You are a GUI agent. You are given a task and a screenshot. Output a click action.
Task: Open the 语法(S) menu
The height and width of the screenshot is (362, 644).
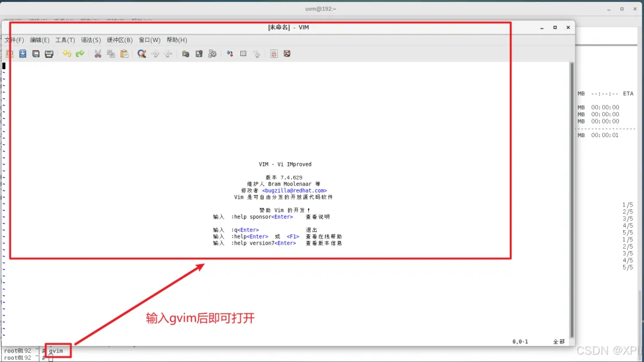(x=91, y=40)
